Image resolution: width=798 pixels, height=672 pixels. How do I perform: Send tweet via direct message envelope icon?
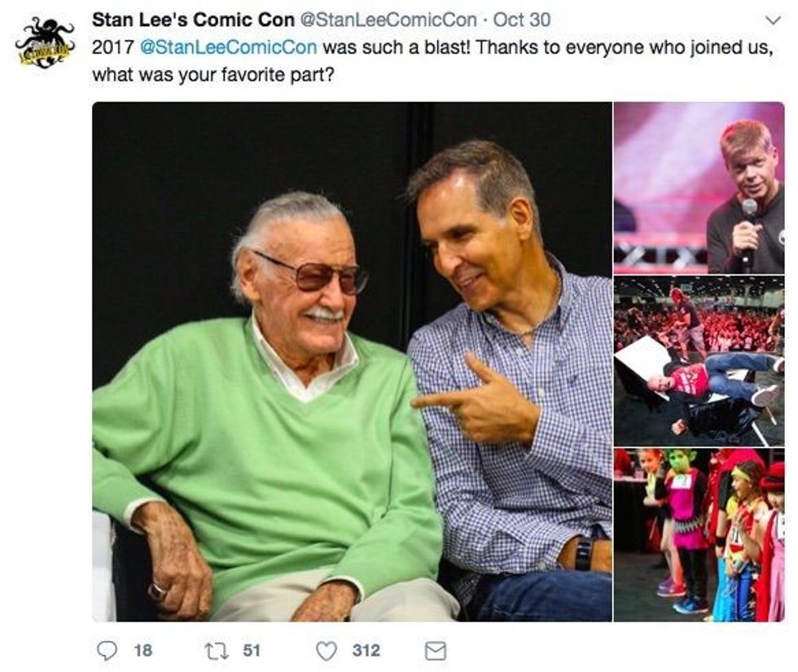[x=436, y=650]
